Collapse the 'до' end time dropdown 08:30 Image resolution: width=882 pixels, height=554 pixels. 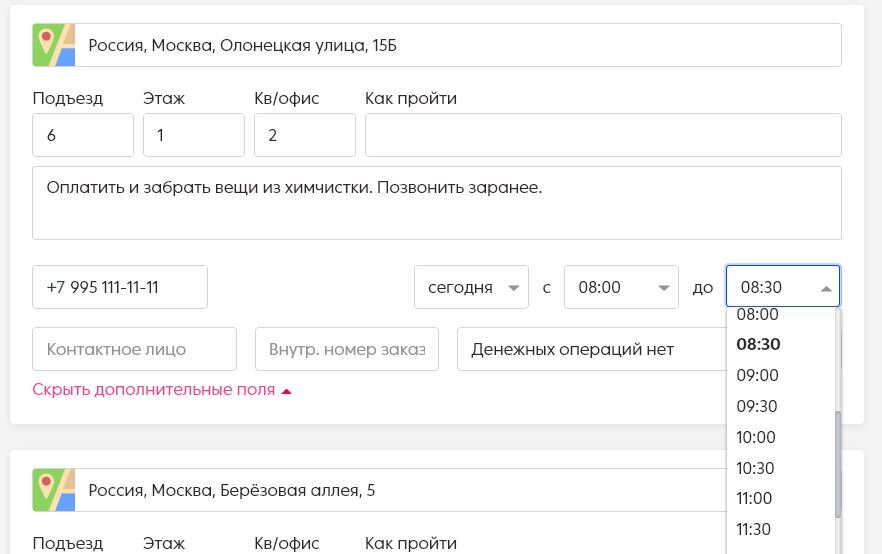783,286
